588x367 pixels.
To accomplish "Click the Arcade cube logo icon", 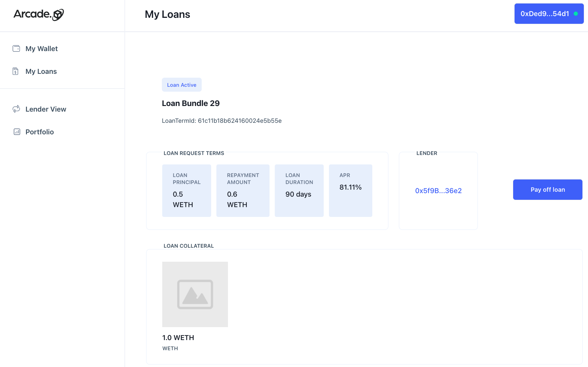I will [x=58, y=15].
